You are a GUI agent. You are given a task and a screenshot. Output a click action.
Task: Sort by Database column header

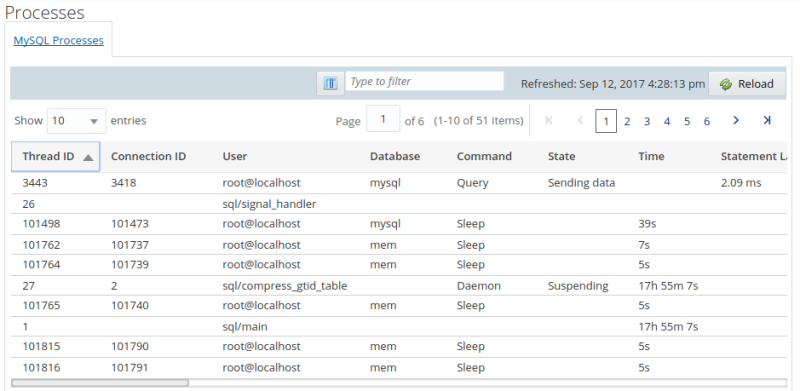point(395,156)
